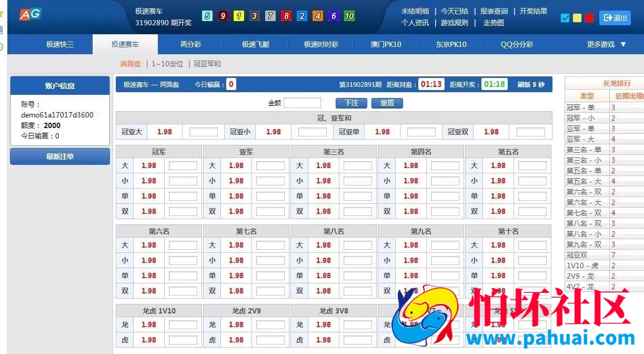Toggle the blue checked theme square

565,17
